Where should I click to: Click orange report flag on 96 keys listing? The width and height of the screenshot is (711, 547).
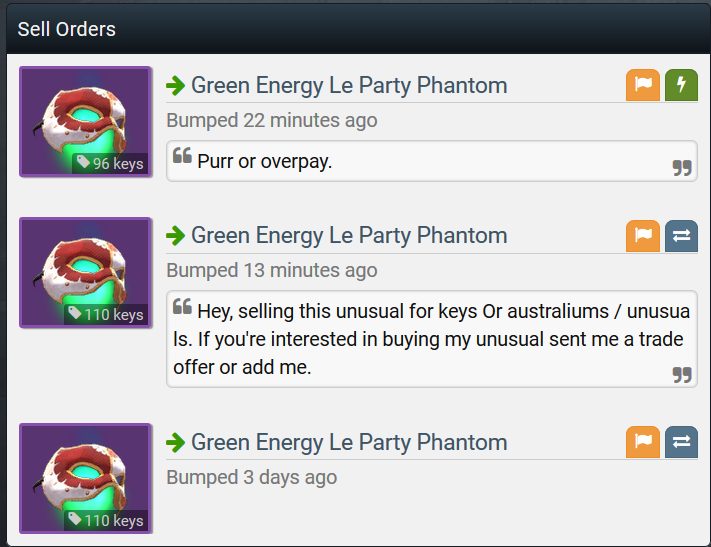(x=643, y=85)
